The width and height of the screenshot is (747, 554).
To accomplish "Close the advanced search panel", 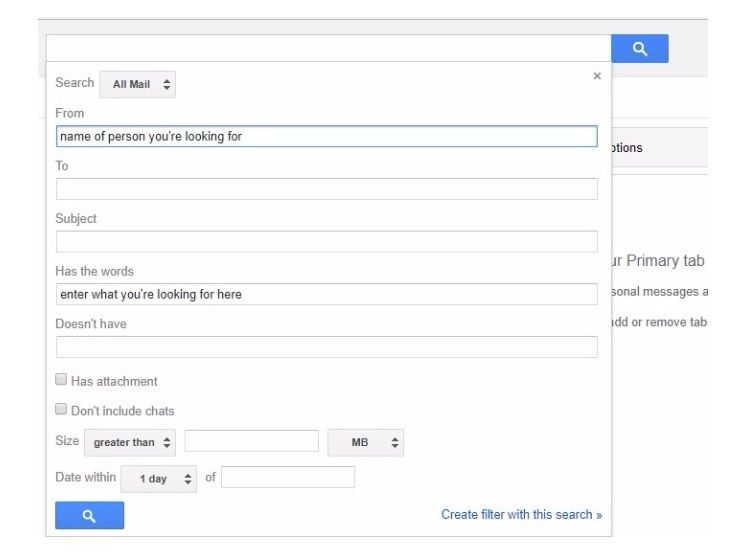I will [x=597, y=76].
